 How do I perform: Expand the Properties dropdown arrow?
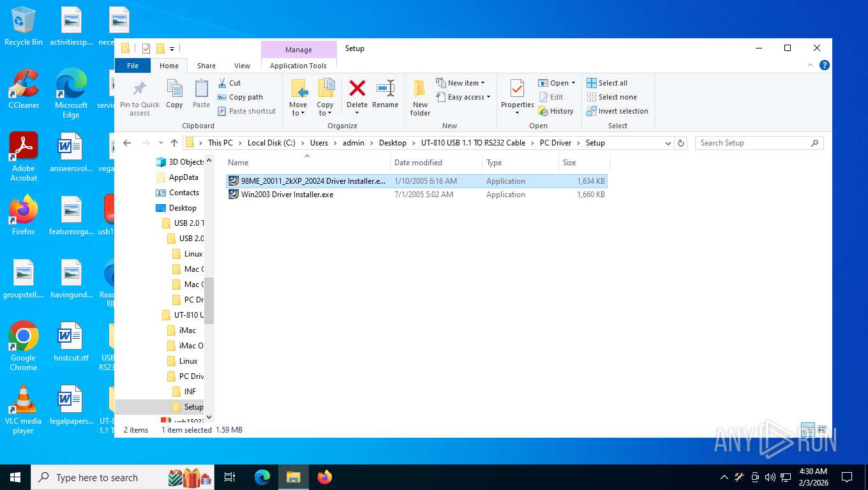pyautogui.click(x=517, y=113)
